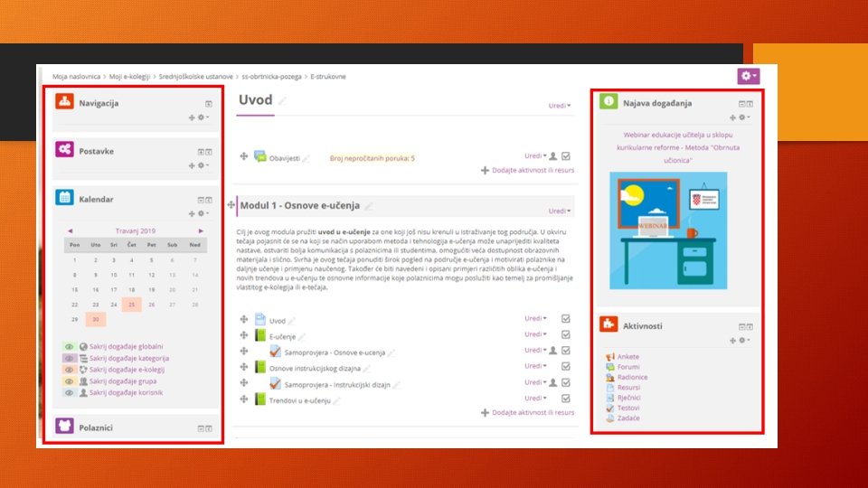Click group user icon in Obavijesti row
868x488 pixels.
coord(553,156)
